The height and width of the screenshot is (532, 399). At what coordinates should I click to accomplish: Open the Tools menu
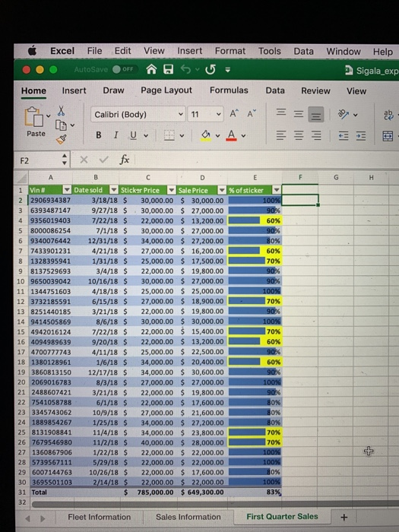270,51
